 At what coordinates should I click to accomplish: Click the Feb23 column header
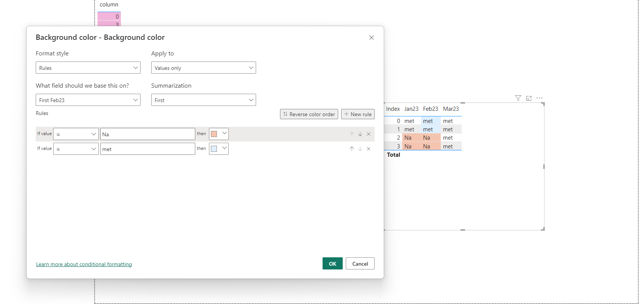click(430, 109)
